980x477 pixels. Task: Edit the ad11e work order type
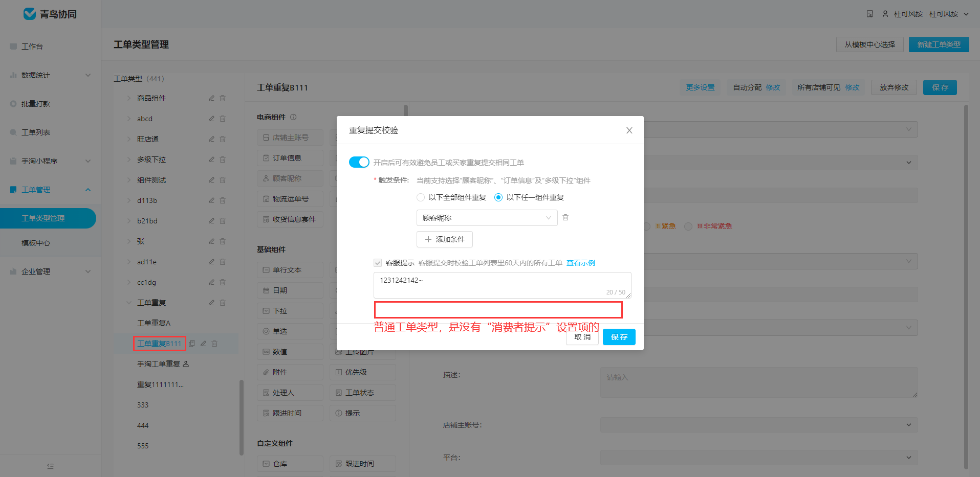[211, 262]
